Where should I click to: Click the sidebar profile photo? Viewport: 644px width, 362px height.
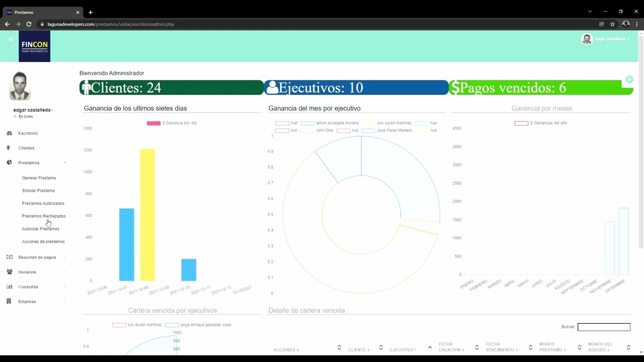[x=20, y=86]
